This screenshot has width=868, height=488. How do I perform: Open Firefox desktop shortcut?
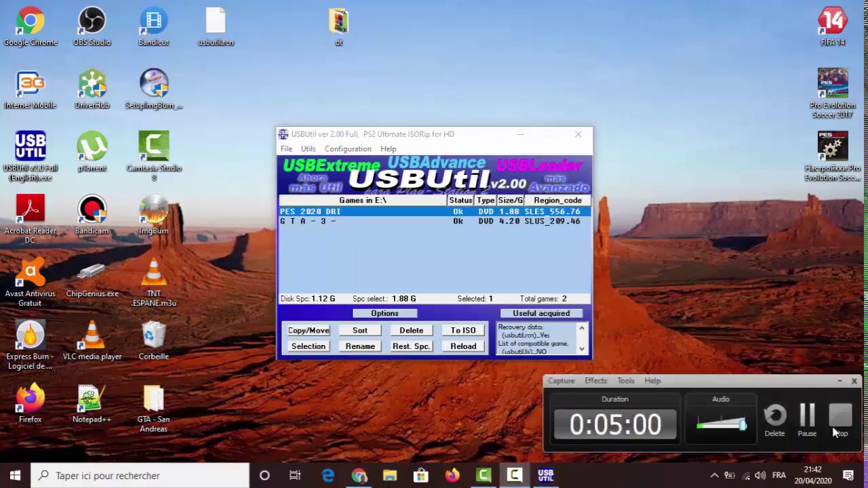pos(31,405)
